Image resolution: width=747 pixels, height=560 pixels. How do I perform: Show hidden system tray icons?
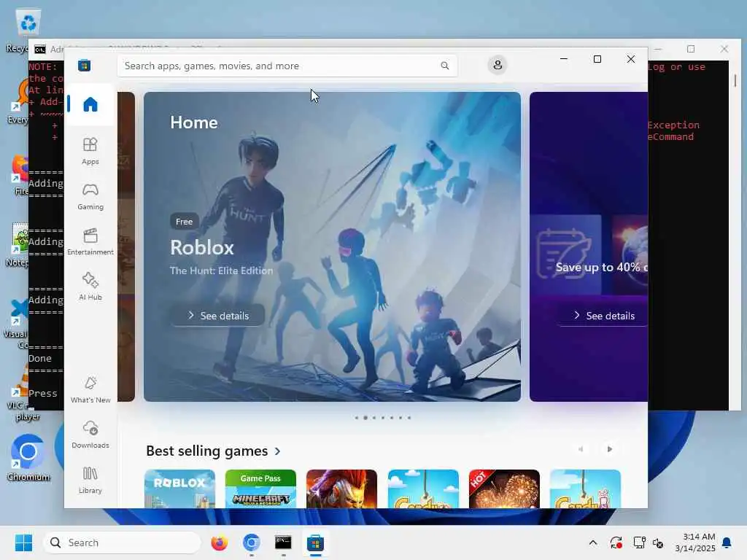592,542
